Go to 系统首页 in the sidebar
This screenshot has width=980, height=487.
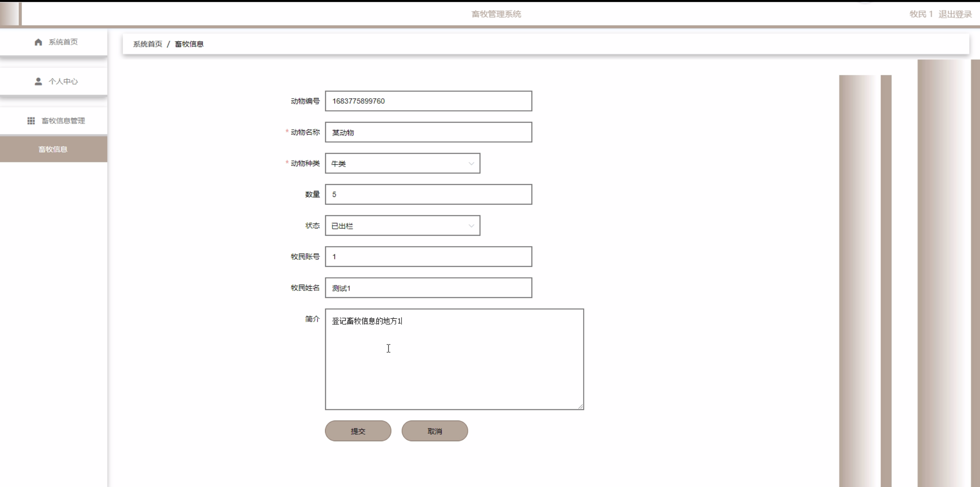coord(63,42)
